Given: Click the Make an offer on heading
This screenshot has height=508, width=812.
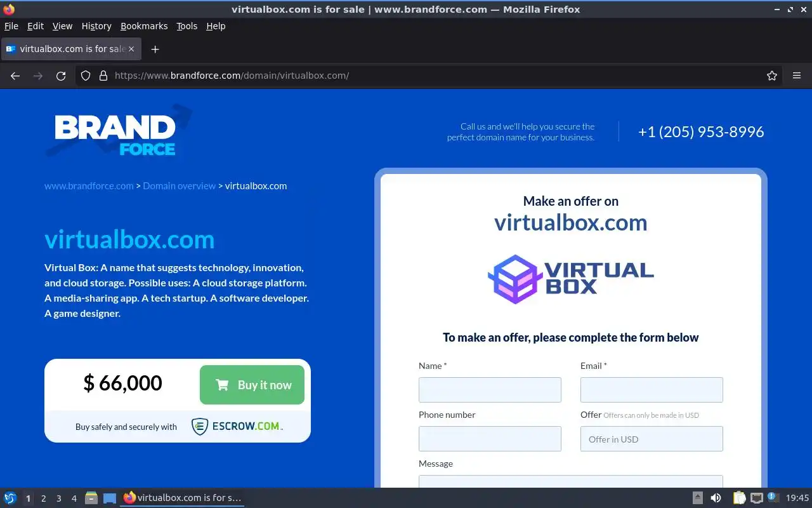Looking at the screenshot, I should (x=570, y=201).
